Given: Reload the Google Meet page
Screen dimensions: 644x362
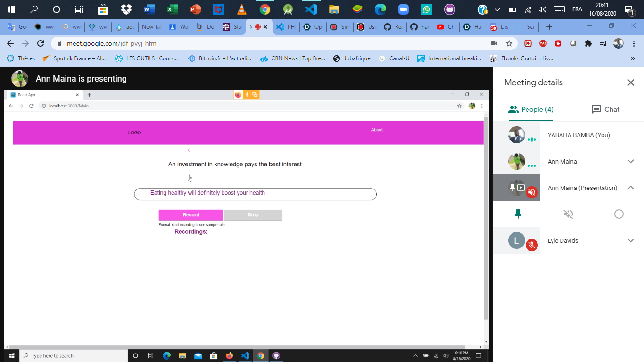Looking at the screenshot, I should coord(41,43).
